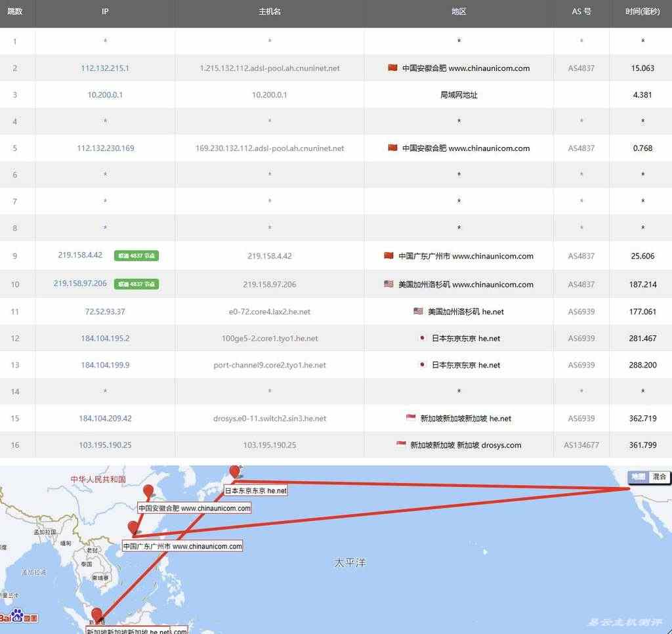
Task: Open IP link 103.195.190.25 in IP column
Action: 105,445
